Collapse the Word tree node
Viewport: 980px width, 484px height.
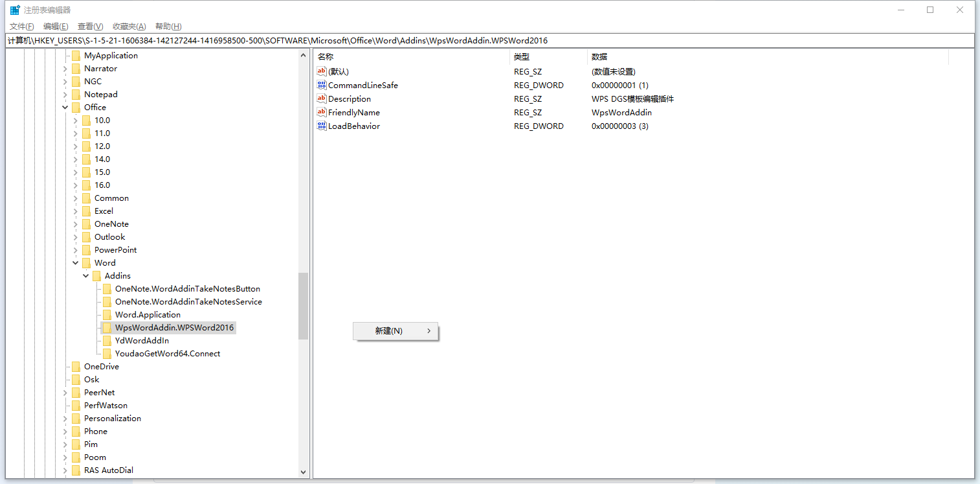pyautogui.click(x=76, y=263)
